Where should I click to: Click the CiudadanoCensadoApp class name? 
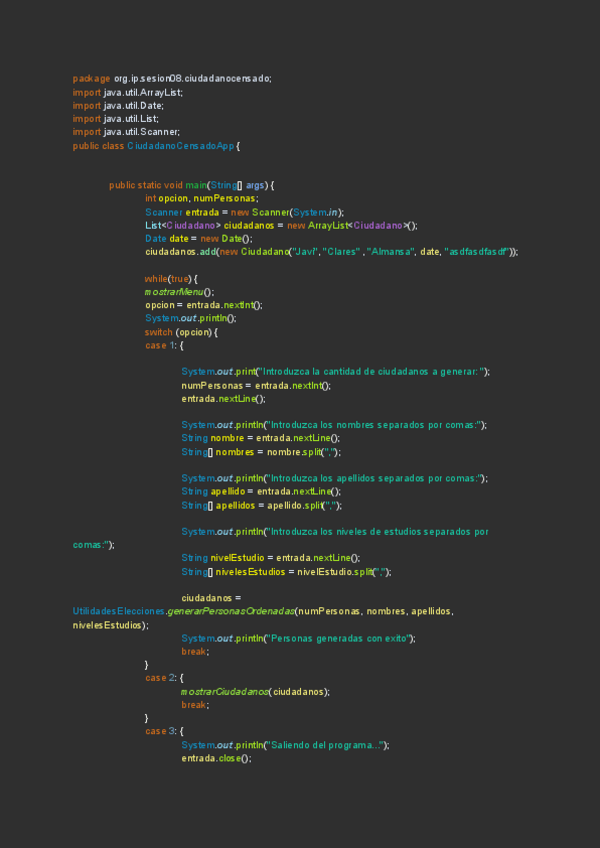point(180,145)
